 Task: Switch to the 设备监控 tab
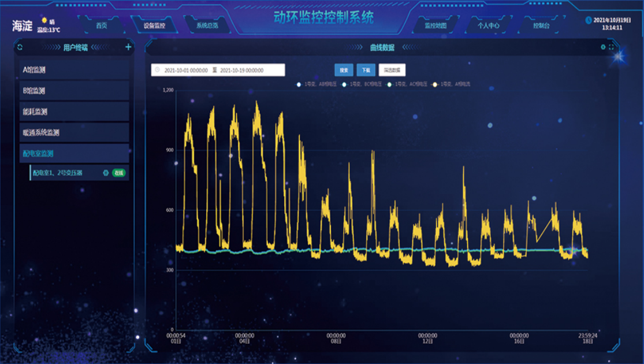(x=155, y=25)
